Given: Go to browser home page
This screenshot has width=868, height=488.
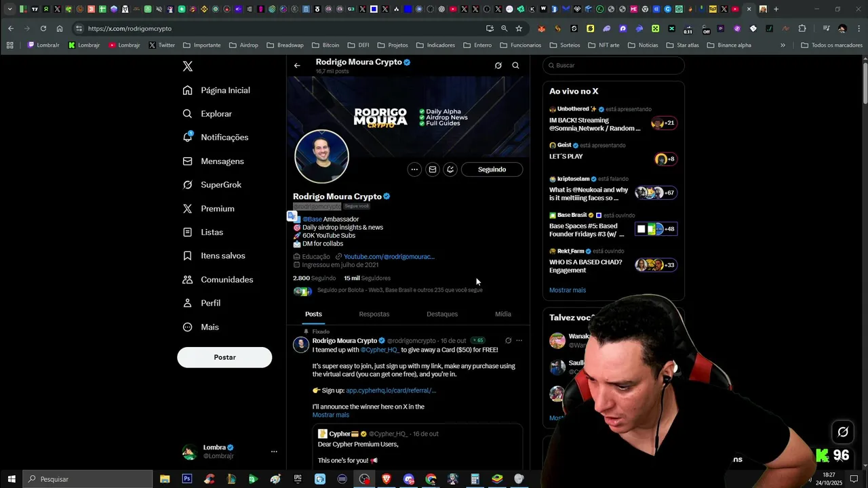Looking at the screenshot, I should click(60, 28).
